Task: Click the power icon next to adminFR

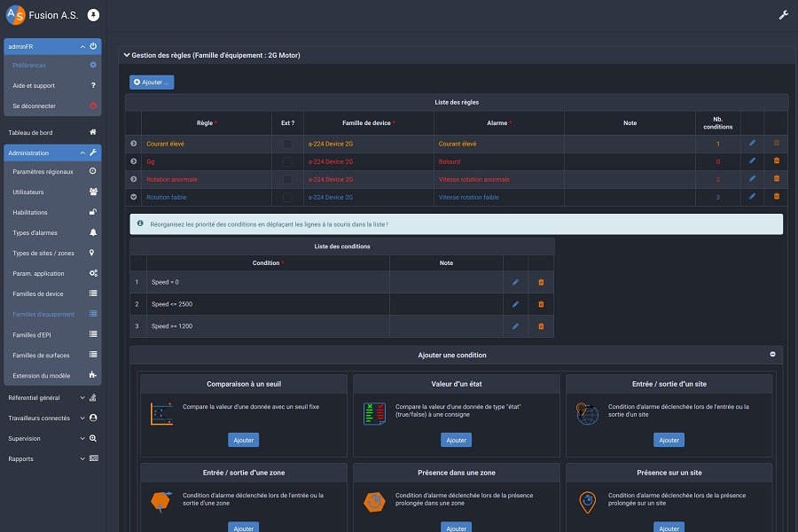Action: pos(93,46)
